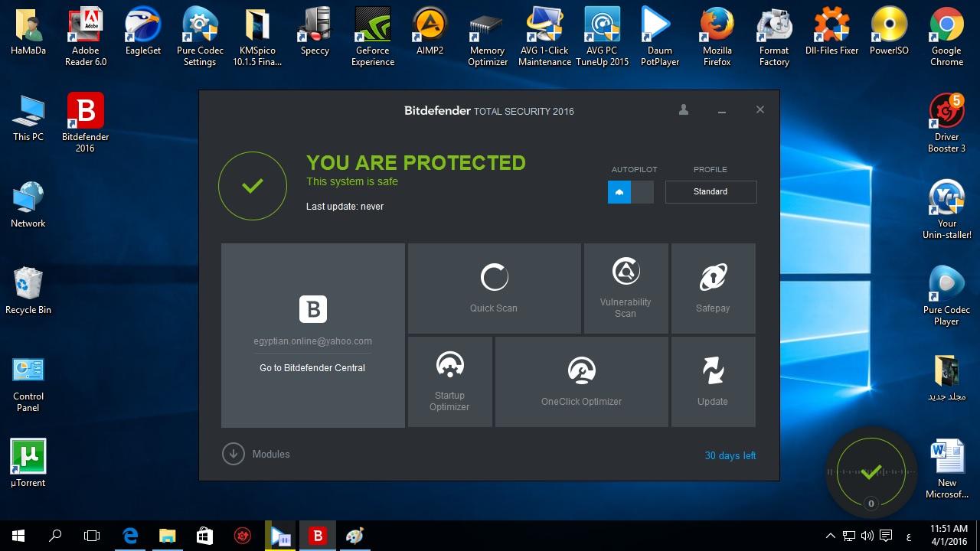The width and height of the screenshot is (980, 551).
Task: Select the PowerISO desktop shortcut
Action: point(889,32)
